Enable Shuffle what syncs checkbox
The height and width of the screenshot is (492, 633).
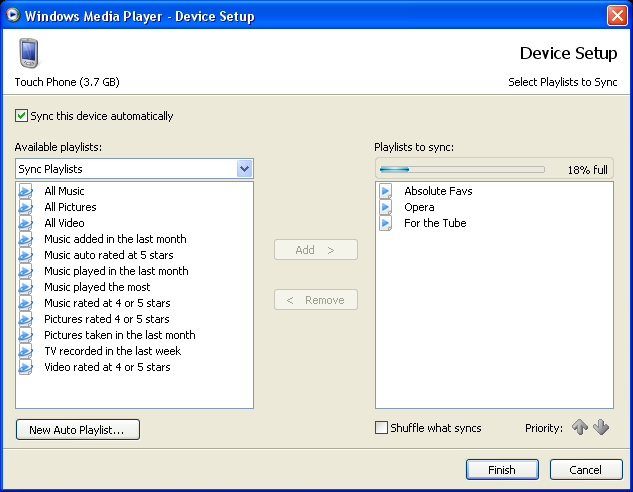(381, 427)
